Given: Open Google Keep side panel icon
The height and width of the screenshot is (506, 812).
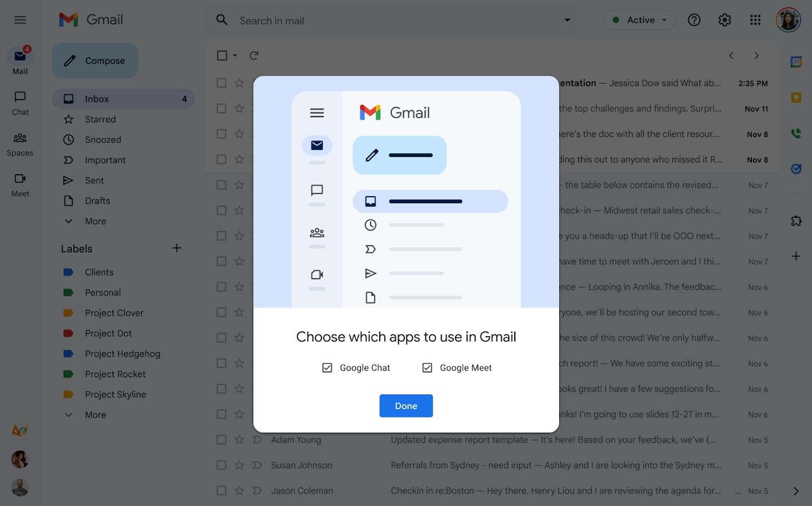Looking at the screenshot, I should 796,97.
